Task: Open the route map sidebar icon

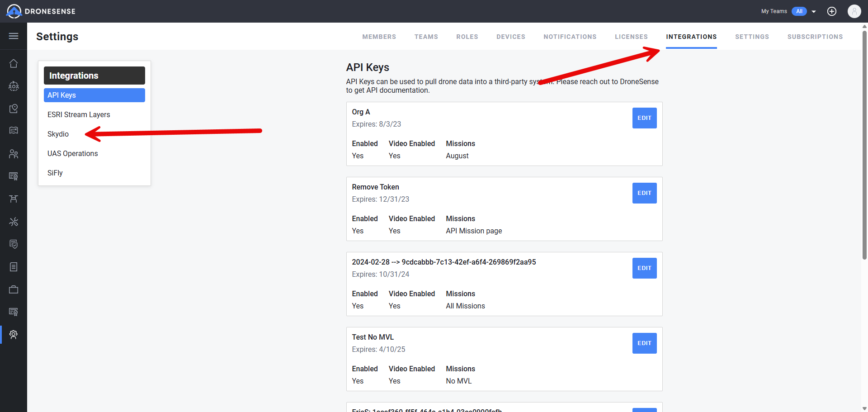Action: pos(14,131)
